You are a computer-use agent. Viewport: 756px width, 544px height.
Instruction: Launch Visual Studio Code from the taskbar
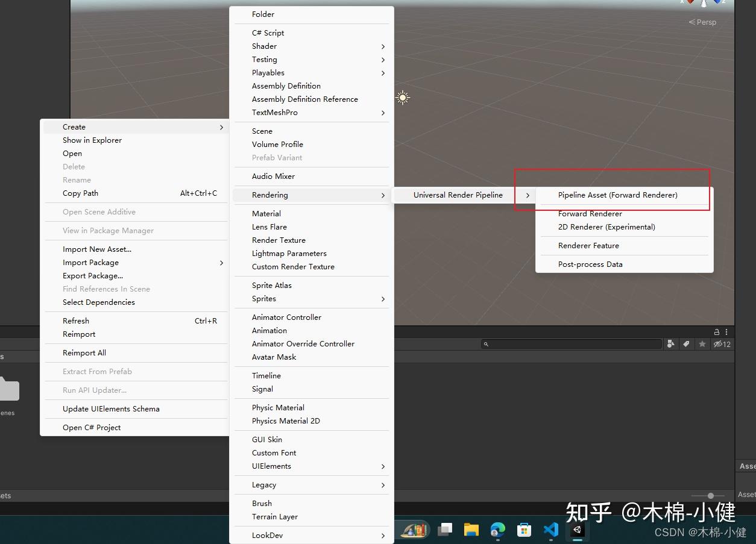pyautogui.click(x=550, y=530)
